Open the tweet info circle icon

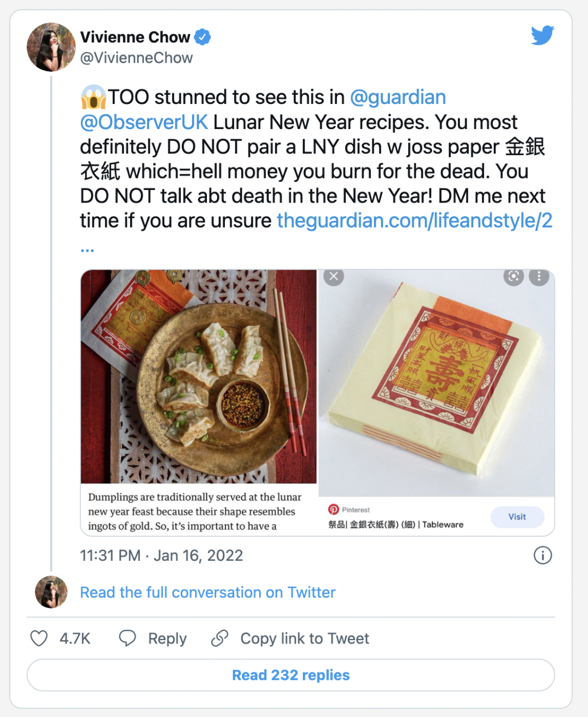pyautogui.click(x=542, y=555)
